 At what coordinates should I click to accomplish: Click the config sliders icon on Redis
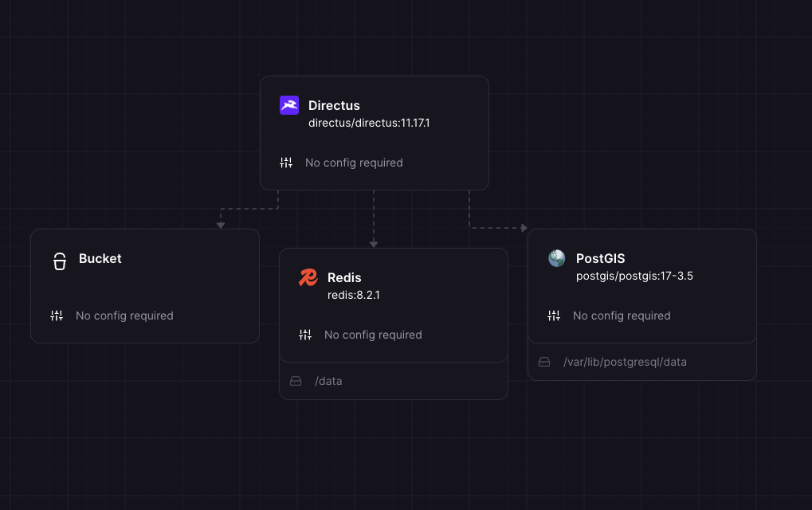[304, 335]
